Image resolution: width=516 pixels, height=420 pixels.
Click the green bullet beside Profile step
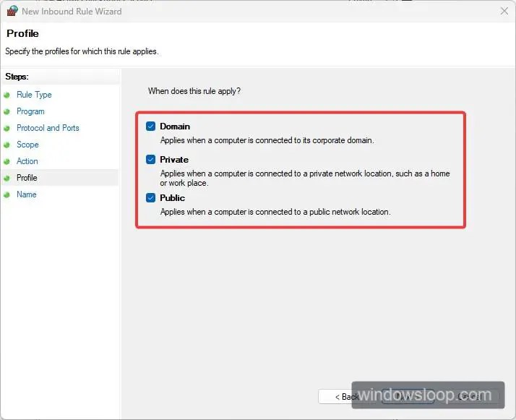coord(7,178)
